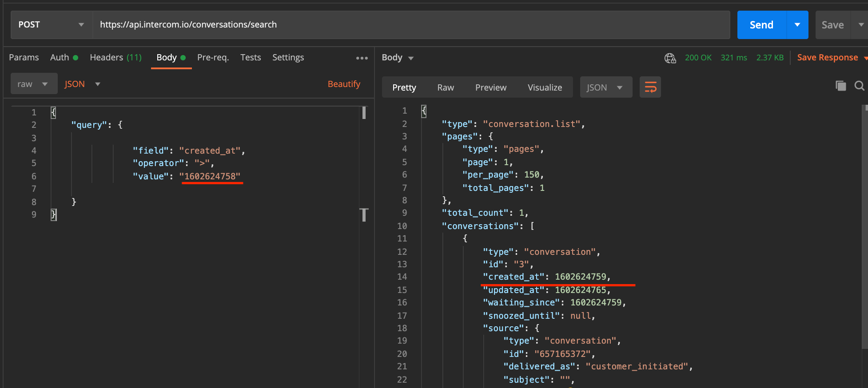Click the "operator" key in request body

(x=158, y=163)
